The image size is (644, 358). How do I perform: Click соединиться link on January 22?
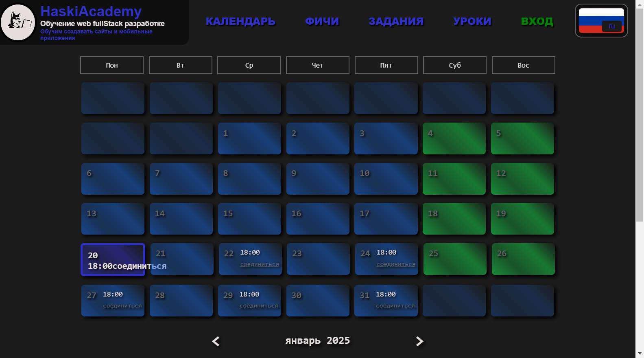point(260,264)
